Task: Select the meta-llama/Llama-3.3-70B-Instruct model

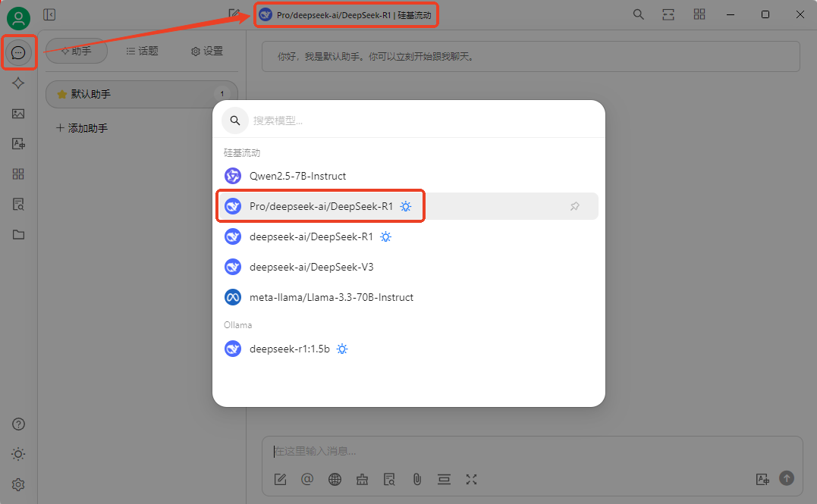Action: tap(407, 297)
